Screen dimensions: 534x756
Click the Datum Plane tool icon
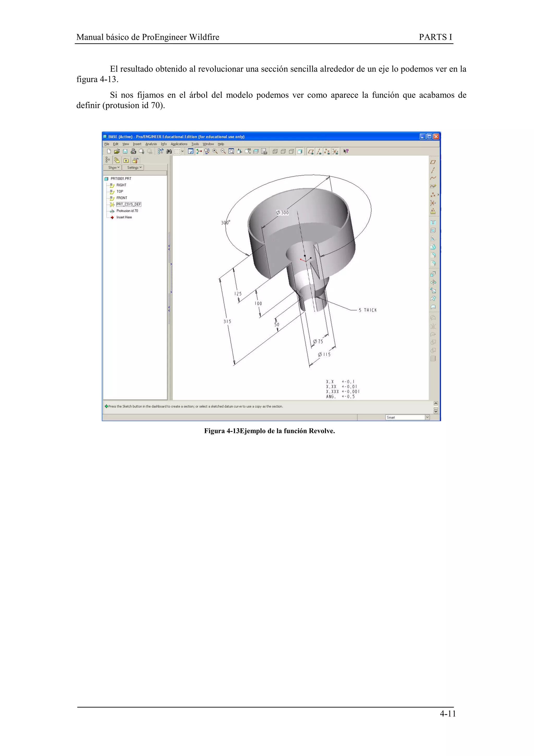click(433, 162)
